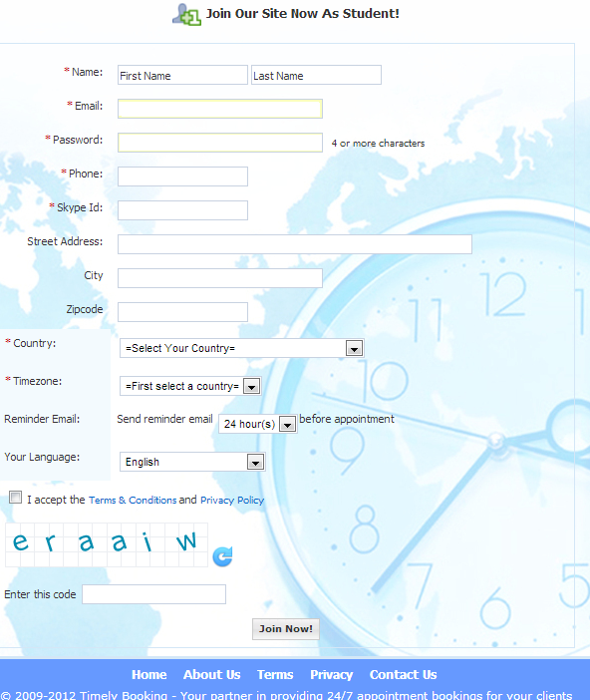Focus the Password input field

[220, 143]
